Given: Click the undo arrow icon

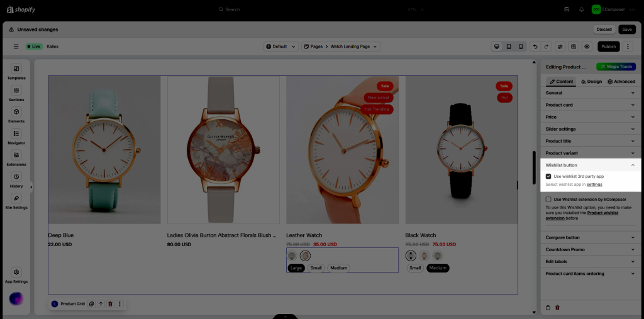Looking at the screenshot, I should 535,46.
